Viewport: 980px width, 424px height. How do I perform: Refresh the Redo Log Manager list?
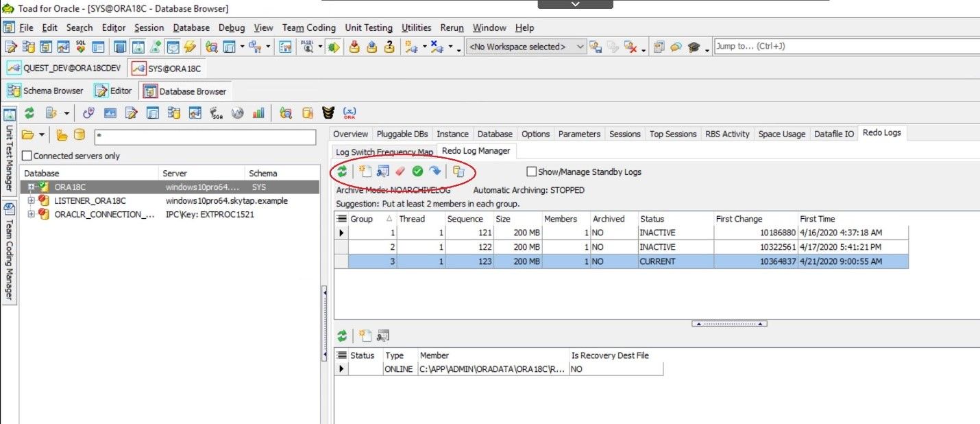[x=342, y=172]
